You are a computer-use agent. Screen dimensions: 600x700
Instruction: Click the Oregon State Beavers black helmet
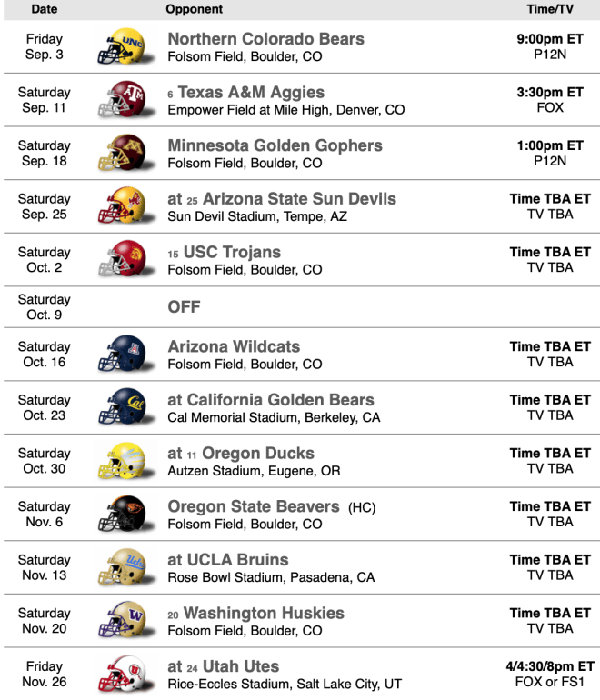coord(125,514)
